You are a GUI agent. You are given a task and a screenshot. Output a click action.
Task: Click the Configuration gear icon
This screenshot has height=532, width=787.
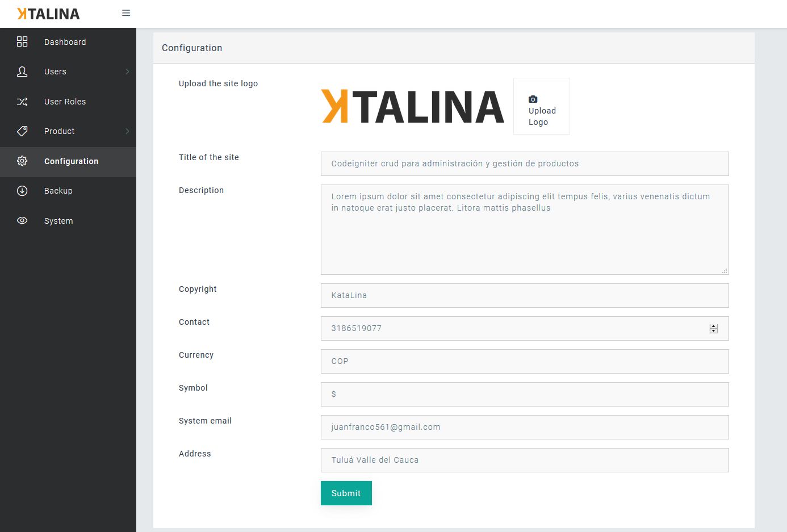tap(22, 161)
